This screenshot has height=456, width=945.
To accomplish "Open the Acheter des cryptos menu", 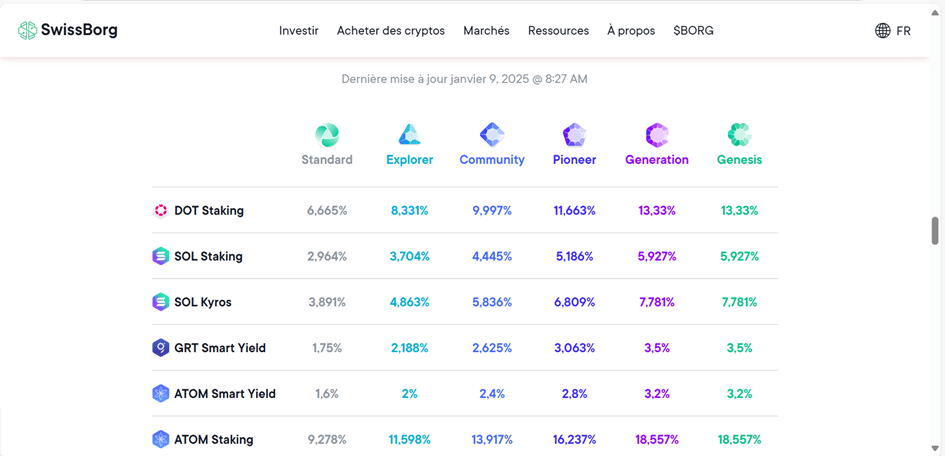I will point(391,31).
